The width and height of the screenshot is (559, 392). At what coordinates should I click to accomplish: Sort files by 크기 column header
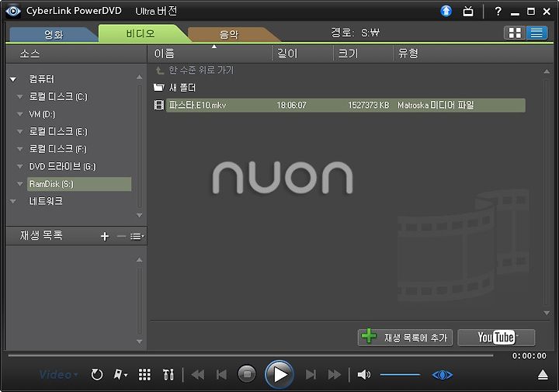(363, 54)
